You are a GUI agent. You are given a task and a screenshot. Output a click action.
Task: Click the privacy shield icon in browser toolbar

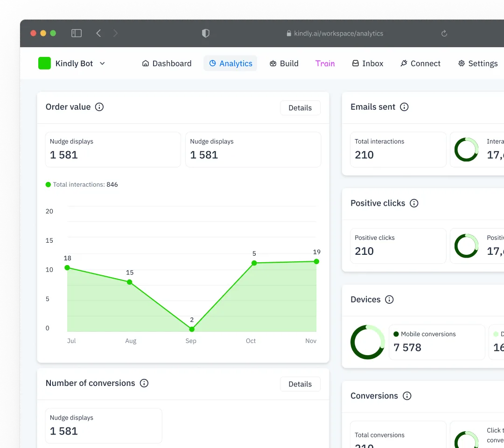pyautogui.click(x=205, y=33)
